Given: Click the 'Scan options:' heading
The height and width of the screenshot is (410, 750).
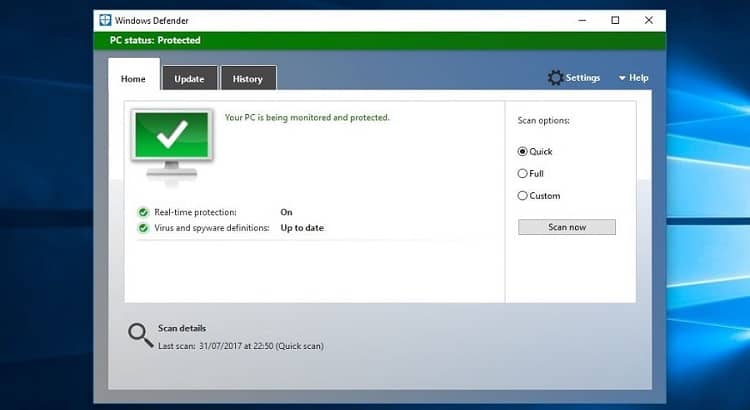Looking at the screenshot, I should (x=543, y=121).
